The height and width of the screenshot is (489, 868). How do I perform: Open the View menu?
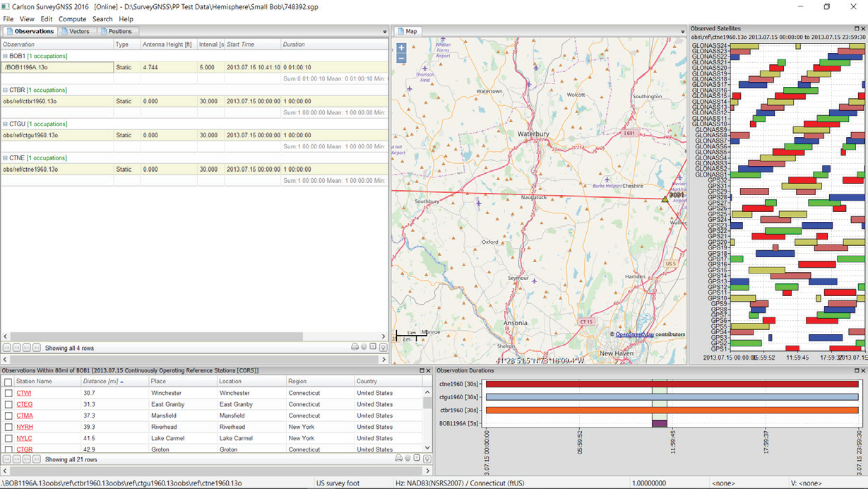point(27,19)
